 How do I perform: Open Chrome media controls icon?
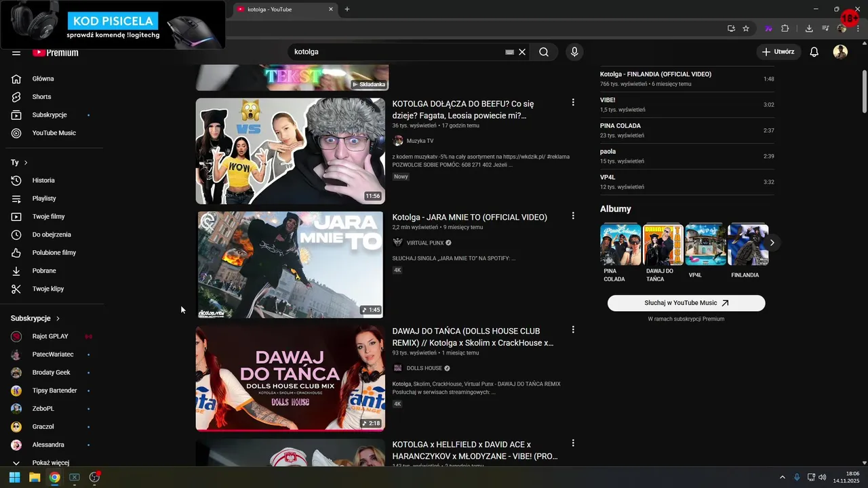(825, 28)
